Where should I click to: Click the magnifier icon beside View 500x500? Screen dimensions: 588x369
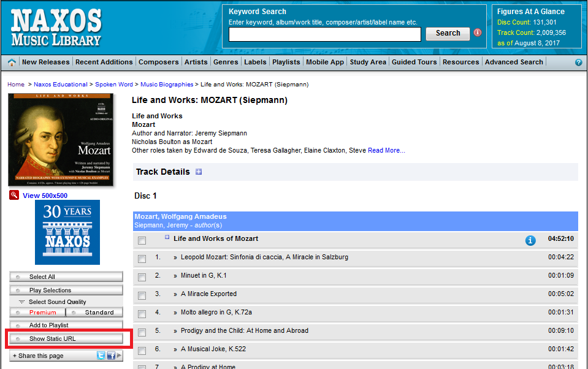click(x=14, y=195)
